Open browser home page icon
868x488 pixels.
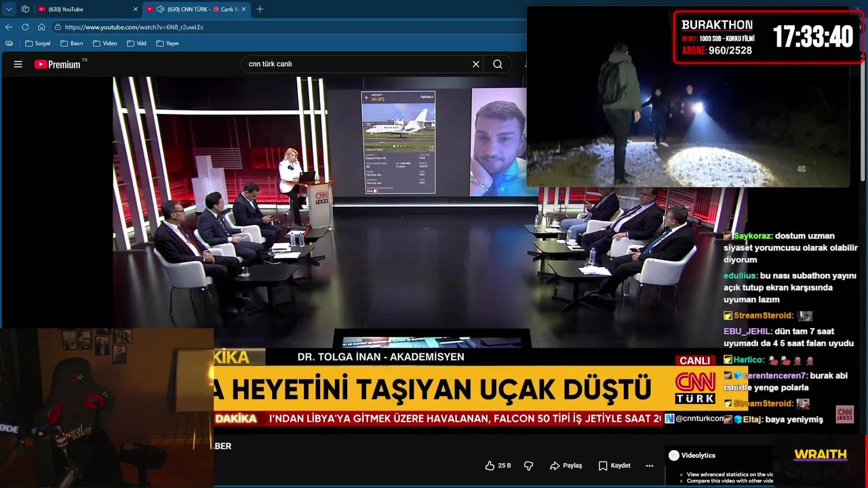click(41, 27)
